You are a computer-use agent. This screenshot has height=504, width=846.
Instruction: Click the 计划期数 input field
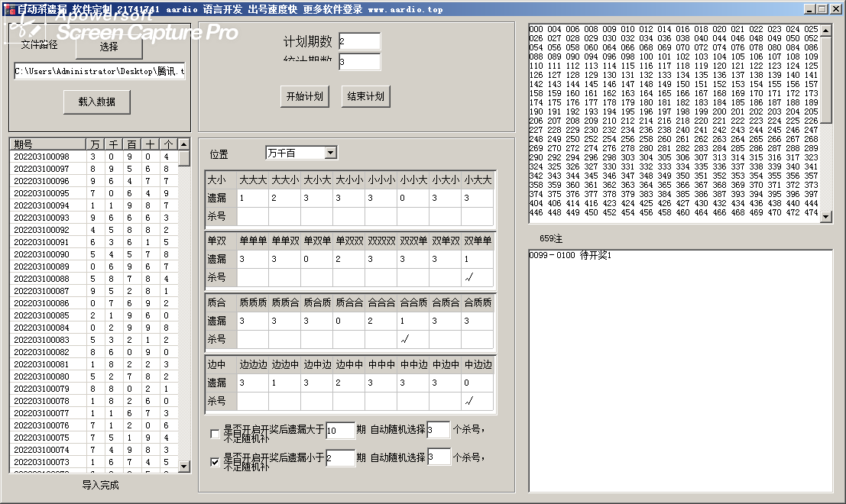(358, 42)
